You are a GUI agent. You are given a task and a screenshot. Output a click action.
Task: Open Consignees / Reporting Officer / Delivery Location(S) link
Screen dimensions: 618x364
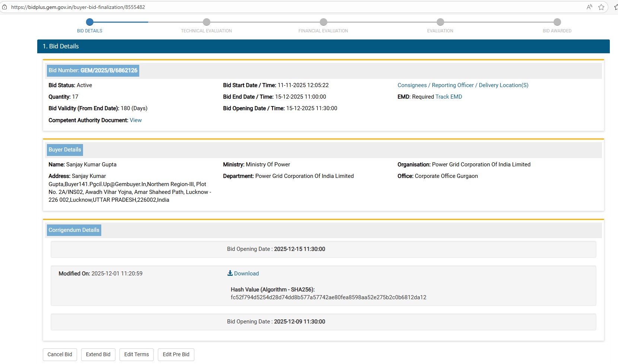(463, 85)
